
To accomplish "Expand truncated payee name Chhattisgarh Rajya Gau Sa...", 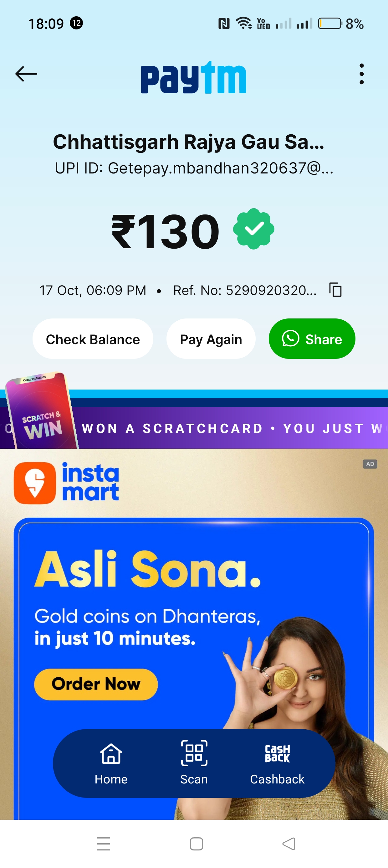I will [189, 142].
